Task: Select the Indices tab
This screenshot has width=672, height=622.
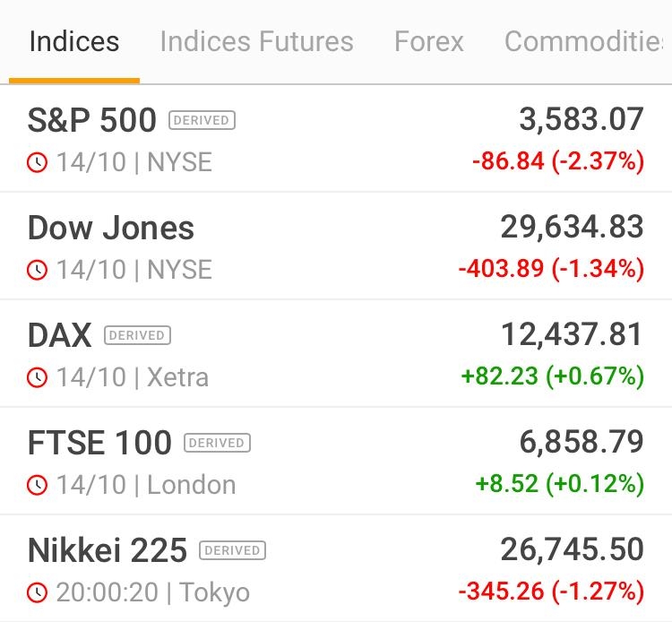Action: (74, 42)
